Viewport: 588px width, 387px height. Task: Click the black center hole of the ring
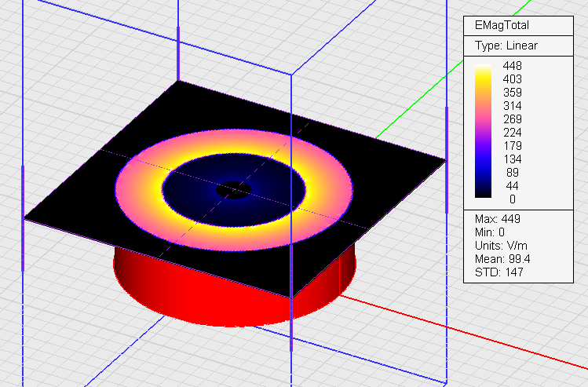click(x=233, y=190)
